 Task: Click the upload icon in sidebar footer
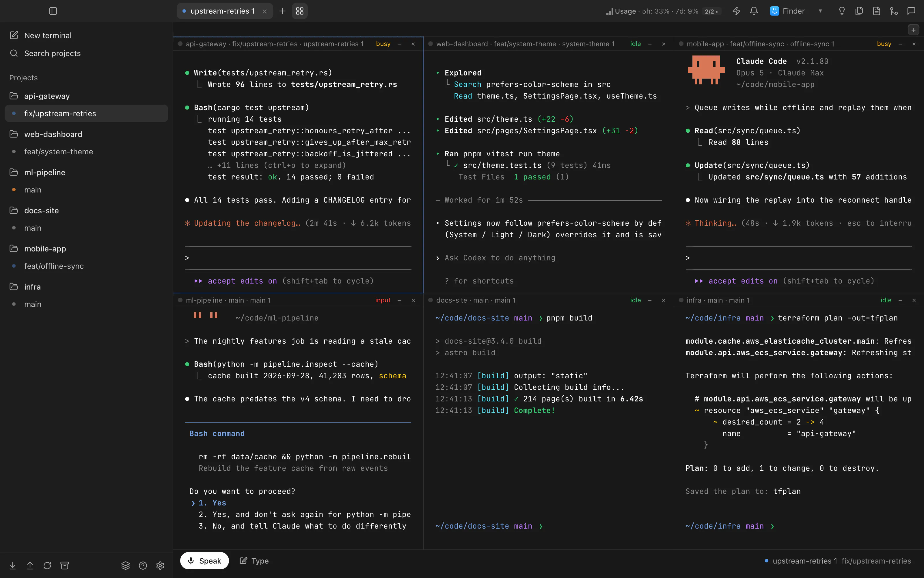pos(30,565)
